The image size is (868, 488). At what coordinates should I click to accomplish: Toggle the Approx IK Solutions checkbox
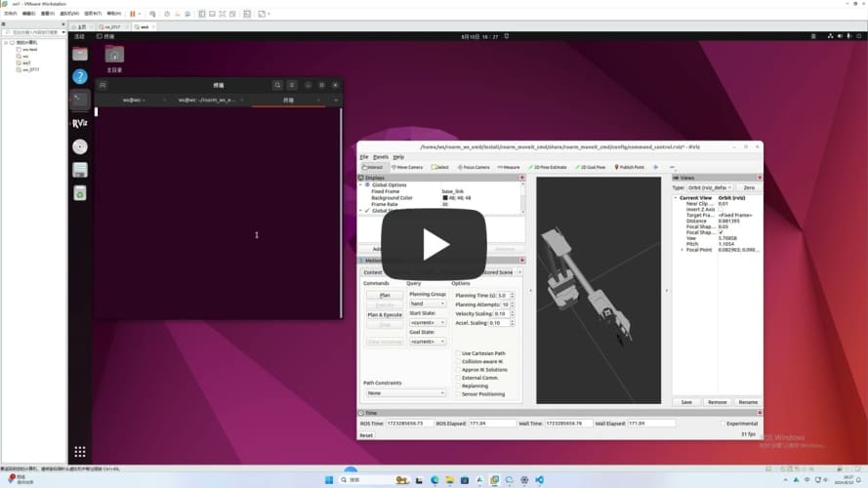tap(458, 370)
